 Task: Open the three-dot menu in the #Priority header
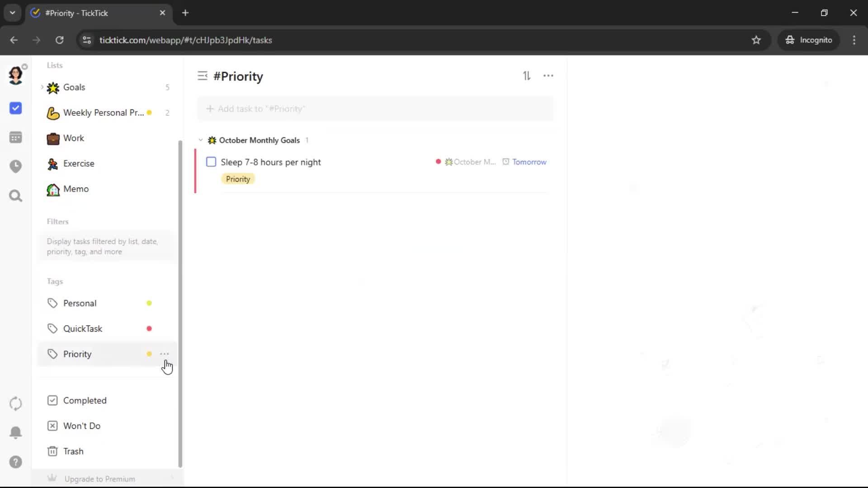coord(548,76)
